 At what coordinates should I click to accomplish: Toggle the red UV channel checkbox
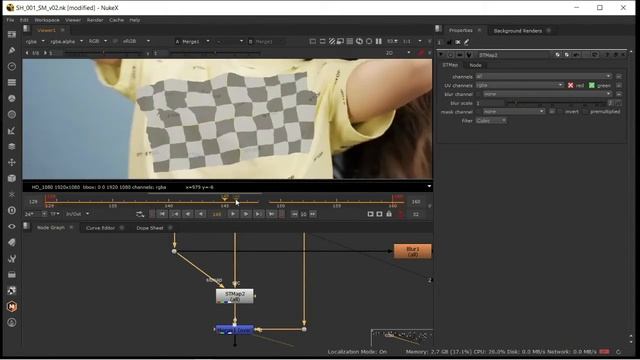pos(571,85)
